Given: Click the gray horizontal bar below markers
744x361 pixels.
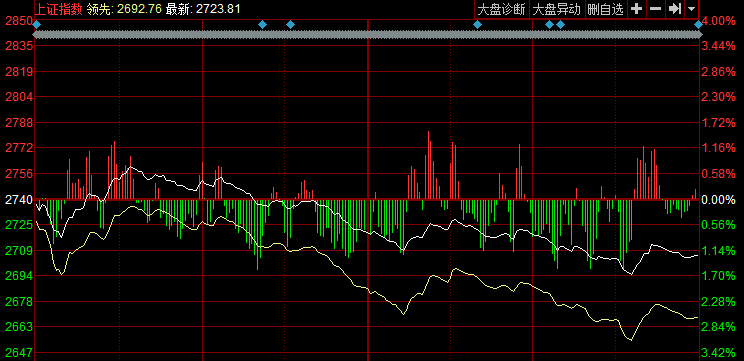Looking at the screenshot, I should tap(367, 35).
